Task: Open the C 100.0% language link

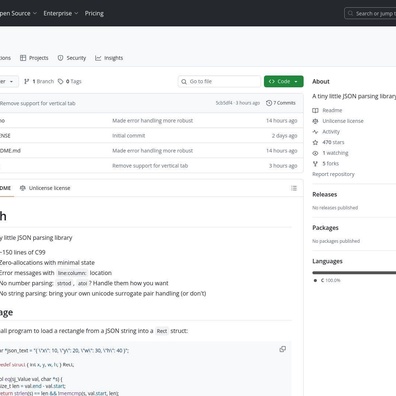Action: pyautogui.click(x=330, y=280)
